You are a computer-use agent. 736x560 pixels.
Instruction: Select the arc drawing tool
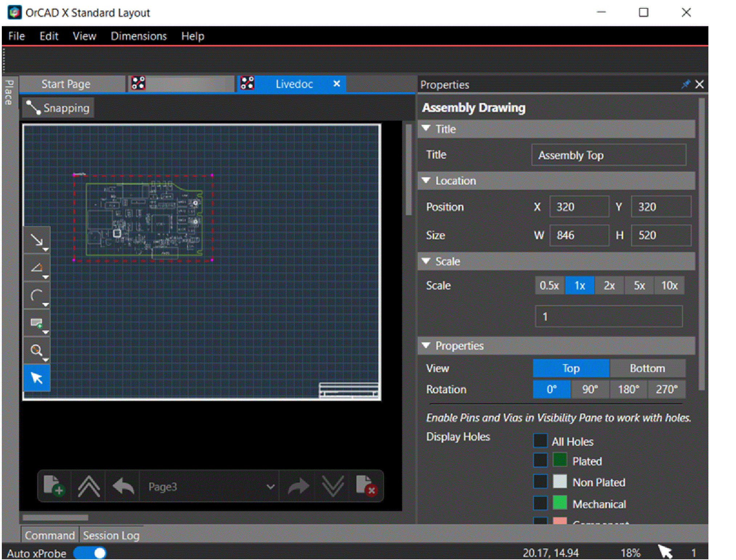pyautogui.click(x=36, y=295)
